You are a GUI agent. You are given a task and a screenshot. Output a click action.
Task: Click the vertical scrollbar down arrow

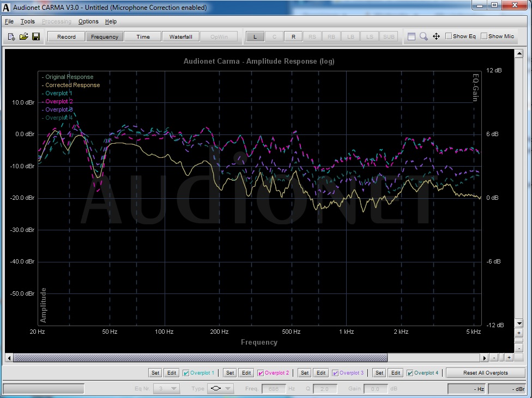pos(519,323)
